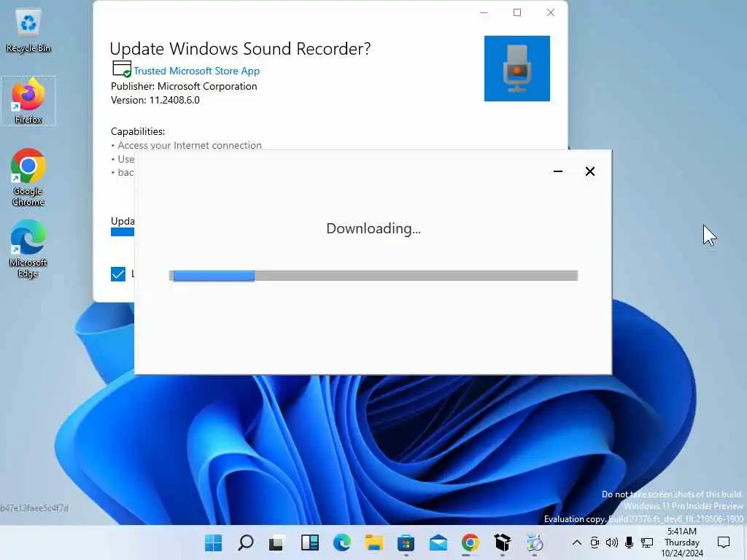Click the Meet Now tray icon
The width and height of the screenshot is (747, 560).
pos(595,542)
